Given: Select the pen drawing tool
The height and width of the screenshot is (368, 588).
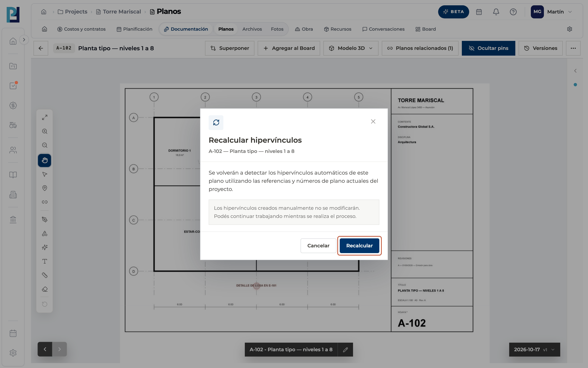Looking at the screenshot, I should 45,220.
